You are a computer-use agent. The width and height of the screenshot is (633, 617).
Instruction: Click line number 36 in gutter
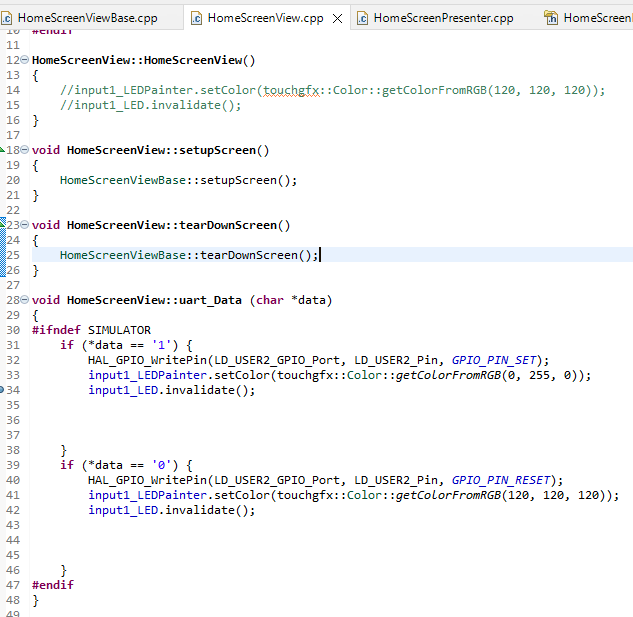pos(13,420)
